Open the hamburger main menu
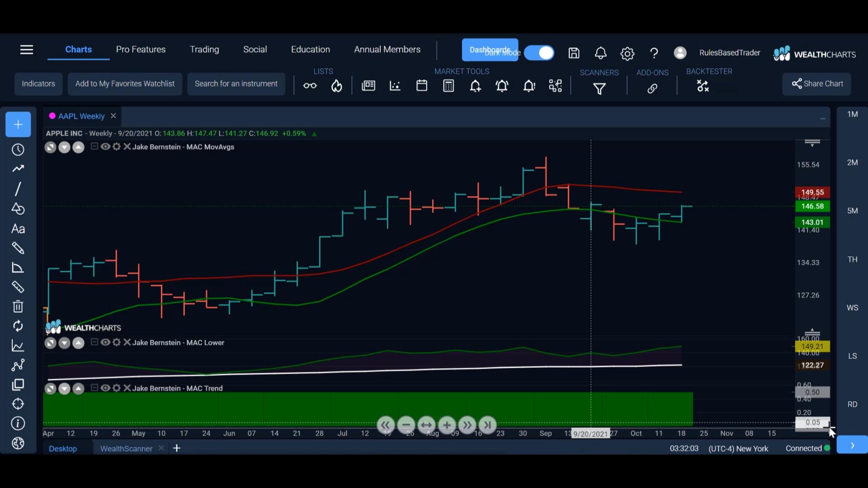 [27, 50]
